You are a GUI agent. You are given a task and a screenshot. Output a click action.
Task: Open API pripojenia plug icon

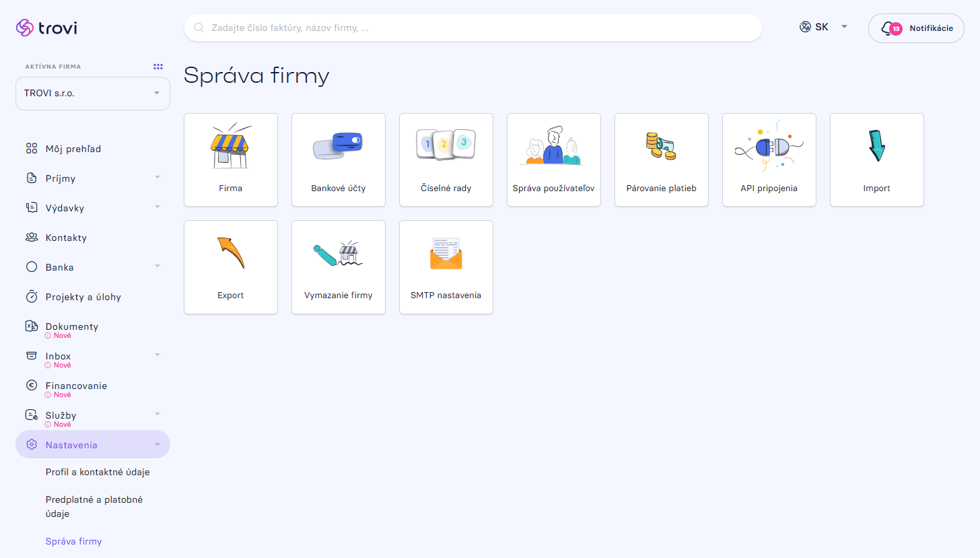(769, 145)
